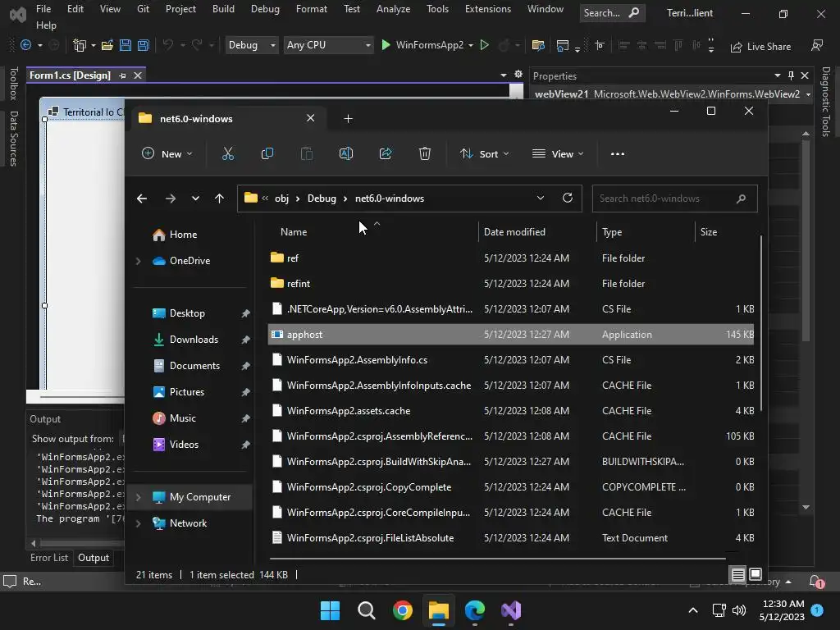Go to Home in navigation pane

[183, 235]
